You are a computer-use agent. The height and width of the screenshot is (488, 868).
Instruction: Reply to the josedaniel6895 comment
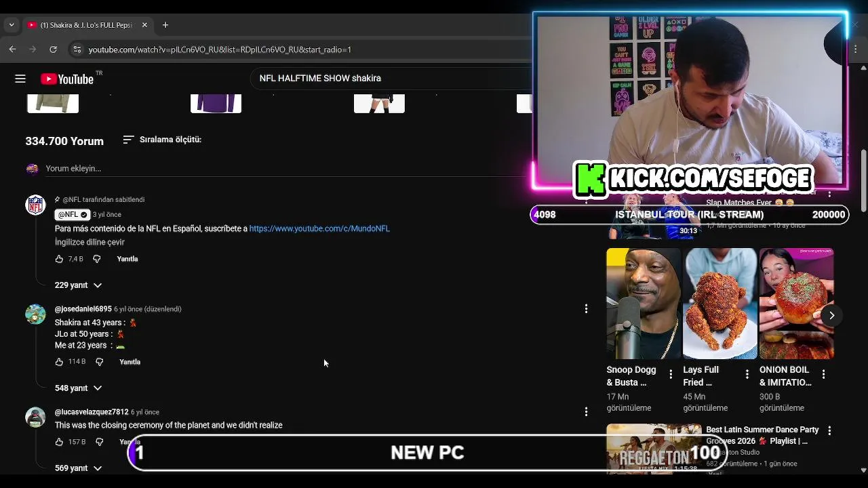130,362
